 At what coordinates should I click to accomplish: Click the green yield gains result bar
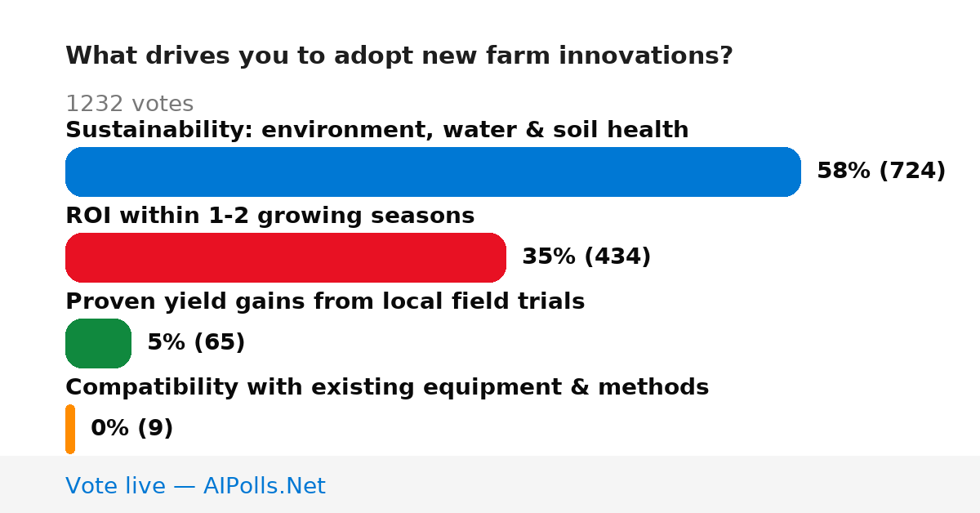pos(98,343)
